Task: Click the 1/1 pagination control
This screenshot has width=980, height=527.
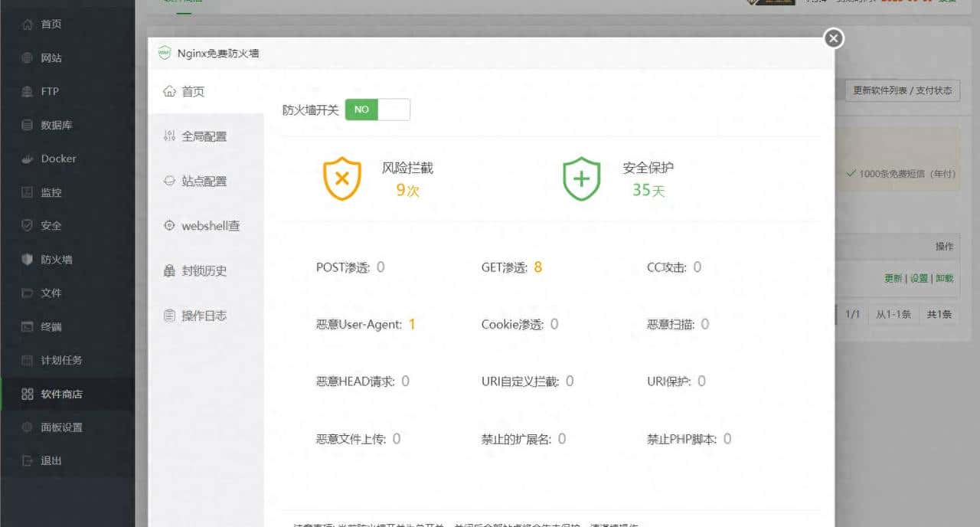Action: [852, 314]
